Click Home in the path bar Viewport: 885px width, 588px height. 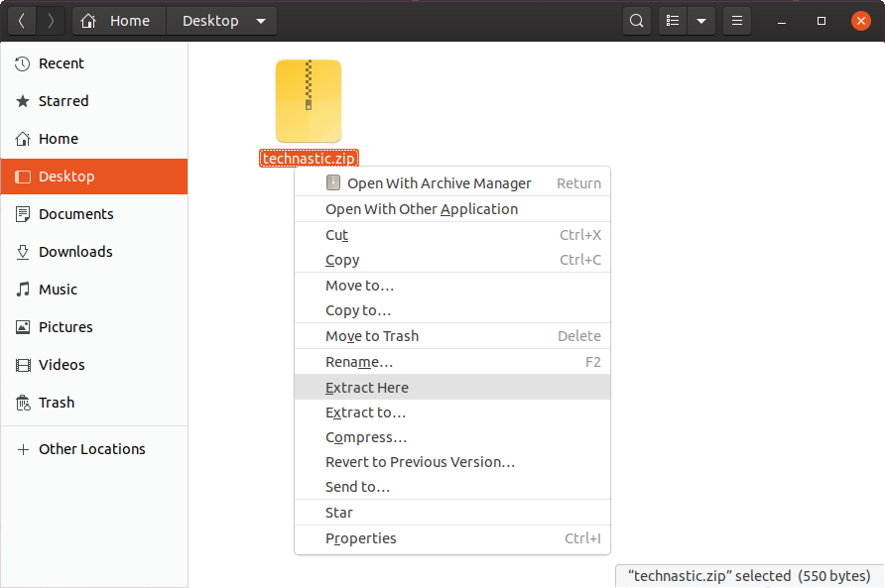click(x=119, y=21)
